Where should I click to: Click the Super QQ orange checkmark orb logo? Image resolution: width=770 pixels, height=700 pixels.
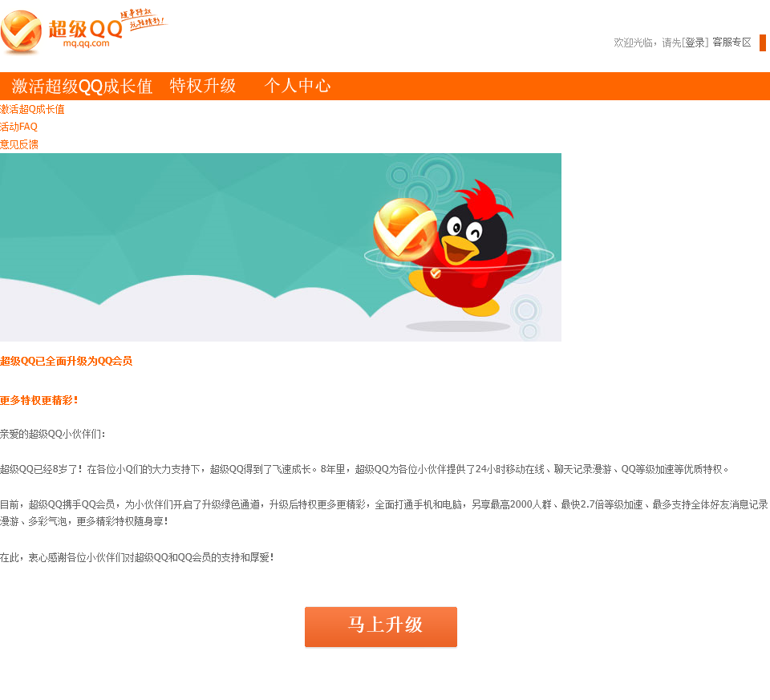[21, 32]
